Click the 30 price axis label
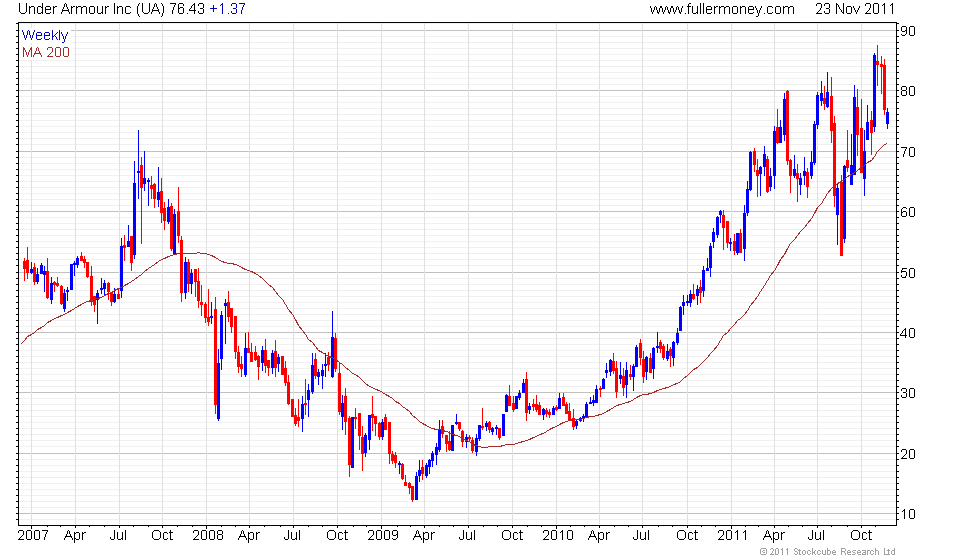This screenshot has width=980, height=560. coord(908,393)
